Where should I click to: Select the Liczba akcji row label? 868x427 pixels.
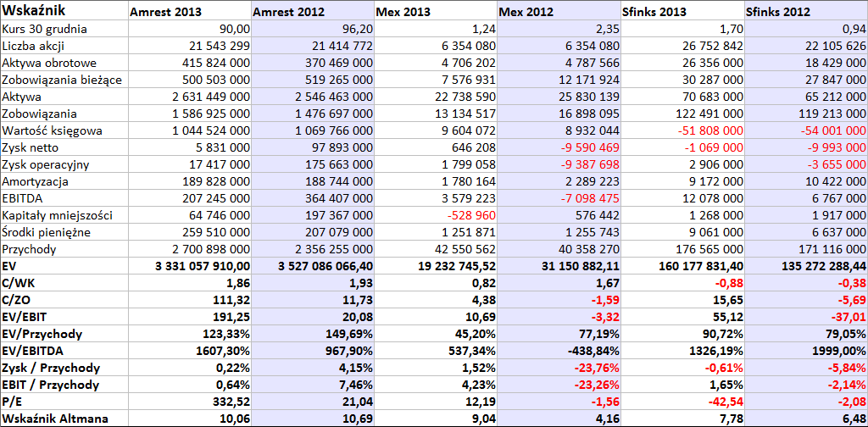64,46
